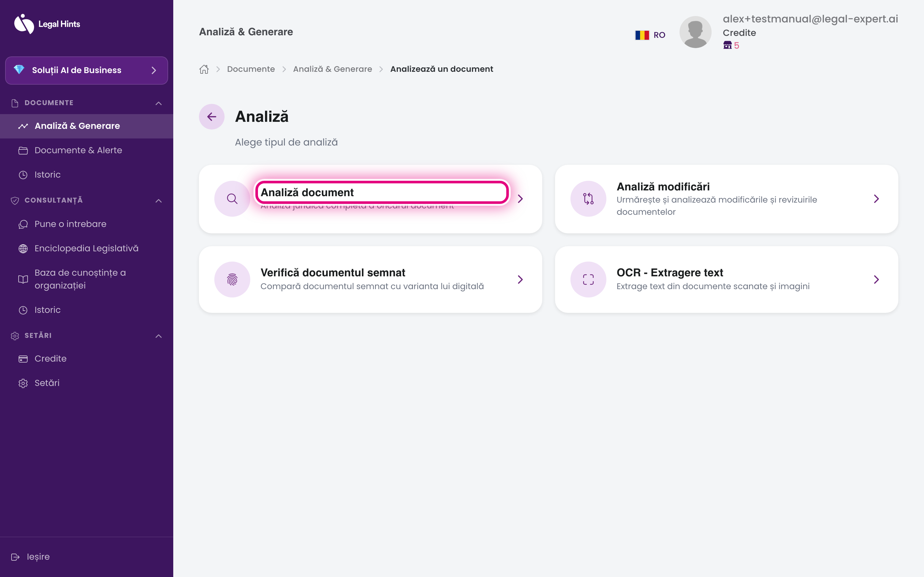This screenshot has height=577, width=924.
Task: Click the fingerprint icon for signed document check
Action: (x=232, y=279)
